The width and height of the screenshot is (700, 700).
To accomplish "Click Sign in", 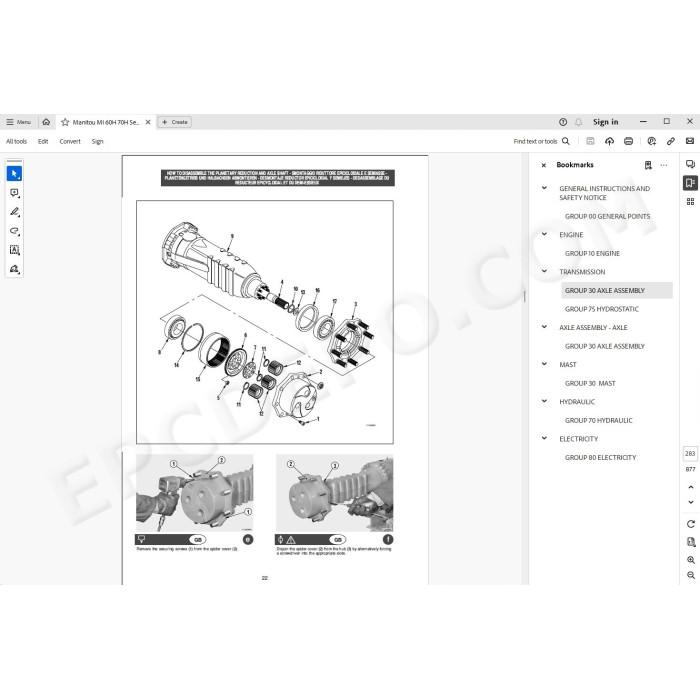I will click(x=605, y=122).
